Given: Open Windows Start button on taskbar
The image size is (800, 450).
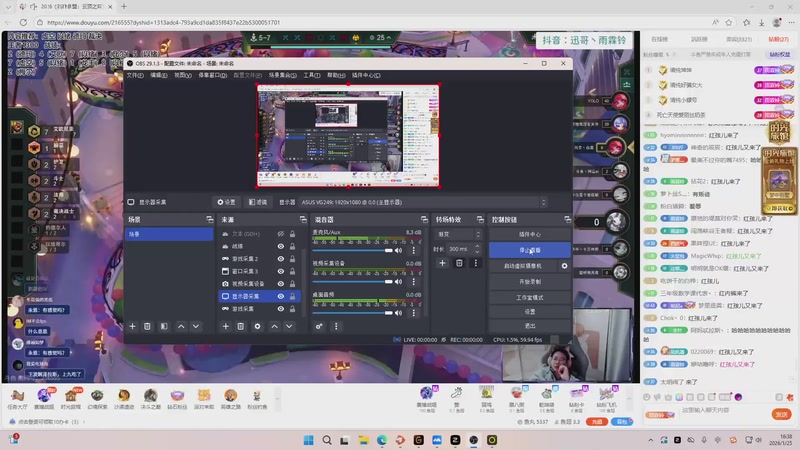Looking at the screenshot, I should point(309,440).
